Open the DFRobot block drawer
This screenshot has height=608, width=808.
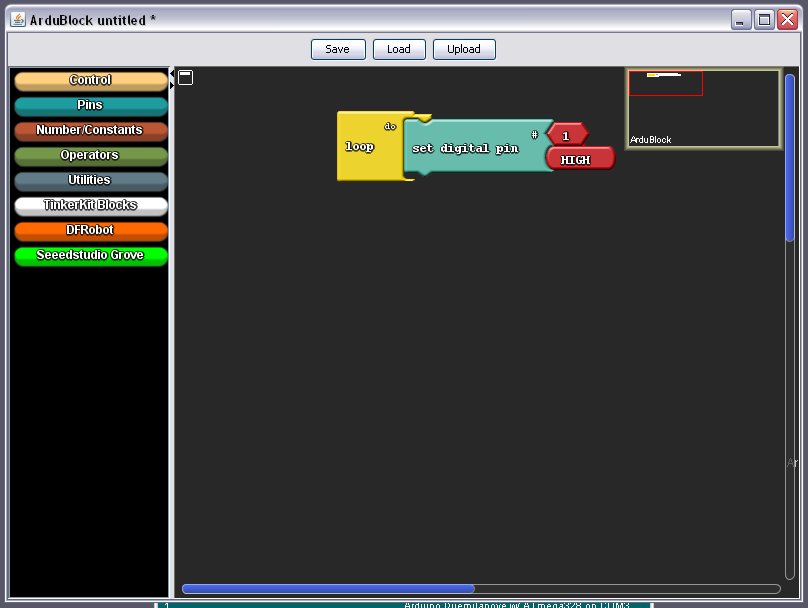point(90,231)
